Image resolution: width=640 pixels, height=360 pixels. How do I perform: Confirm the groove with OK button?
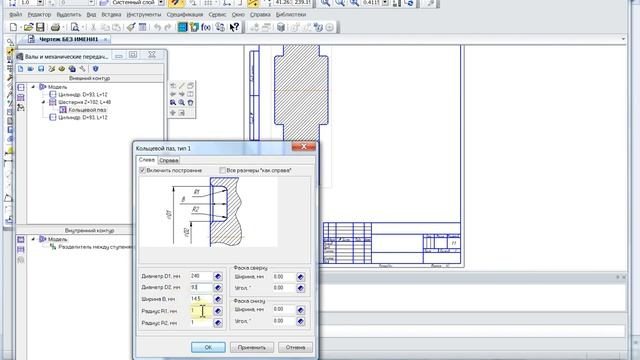(208, 347)
